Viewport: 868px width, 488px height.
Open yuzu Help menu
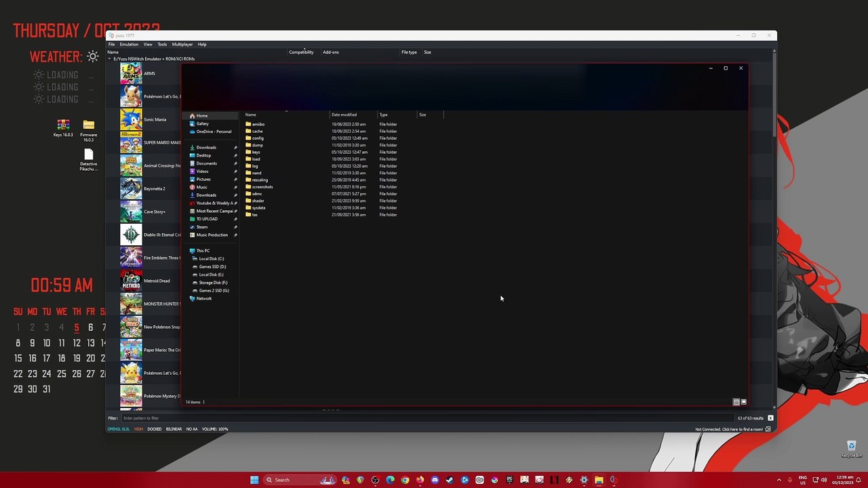(x=202, y=44)
